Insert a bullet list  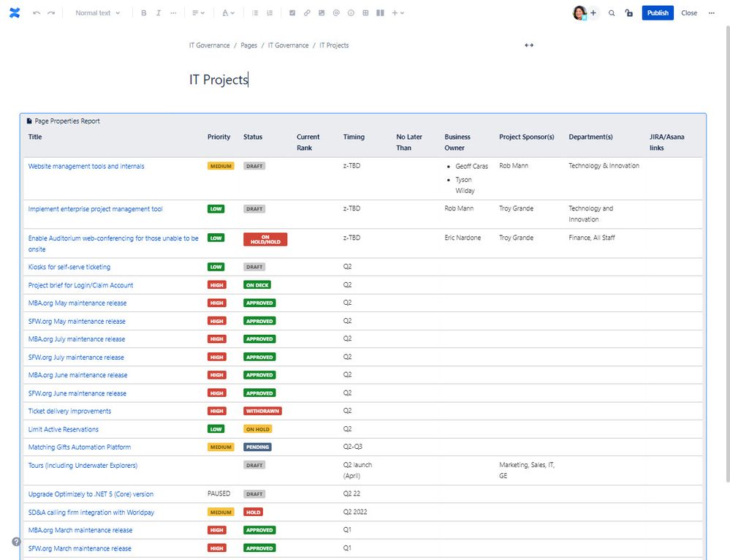255,13
